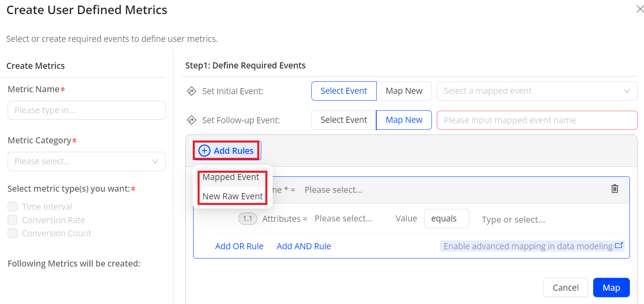This screenshot has width=644, height=304.
Task: Switch Initial Event to Map New
Action: click(x=404, y=91)
